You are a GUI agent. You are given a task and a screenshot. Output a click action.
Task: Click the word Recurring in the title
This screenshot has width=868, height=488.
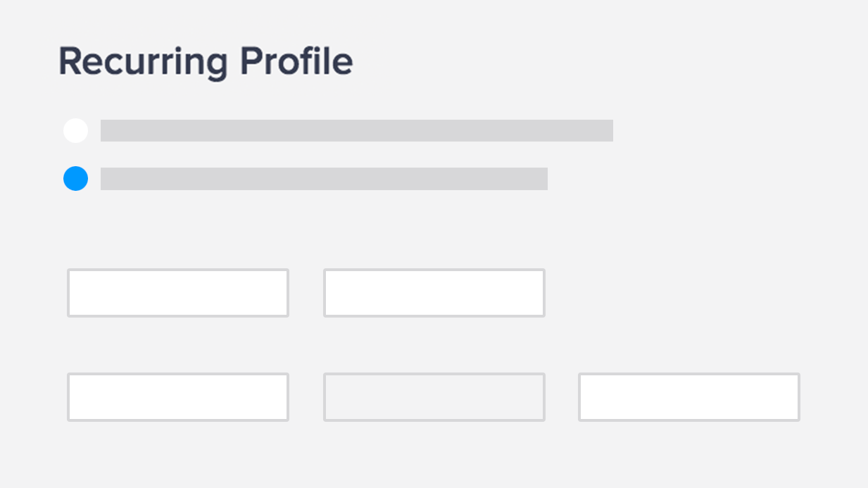143,62
